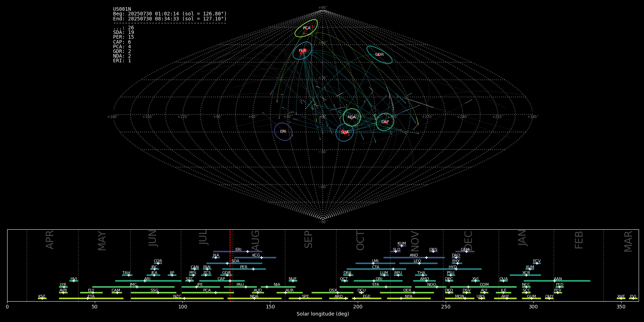Select the End: 20250730 08:34:33 line
The height and width of the screenshot is (322, 644).
tap(170, 19)
